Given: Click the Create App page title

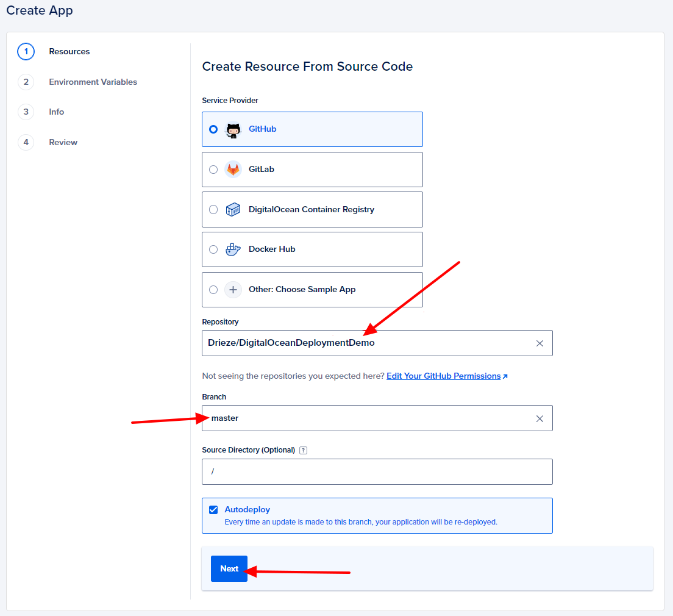Looking at the screenshot, I should tap(40, 10).
